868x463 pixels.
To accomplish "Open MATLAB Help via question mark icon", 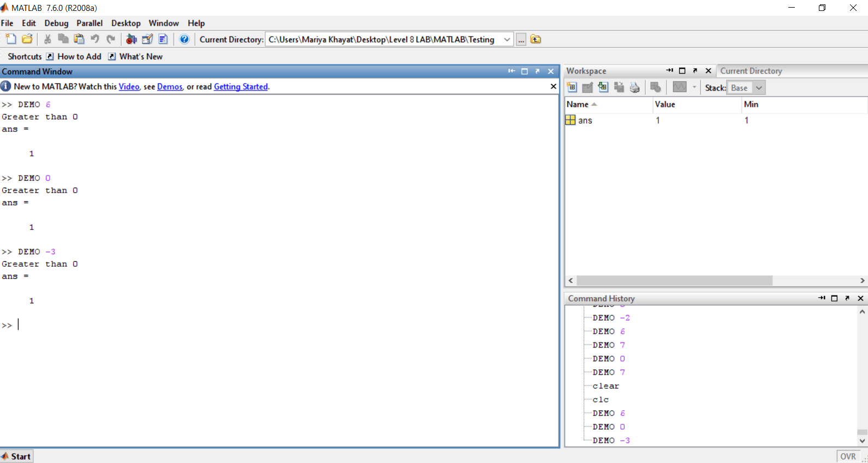I will pyautogui.click(x=185, y=39).
